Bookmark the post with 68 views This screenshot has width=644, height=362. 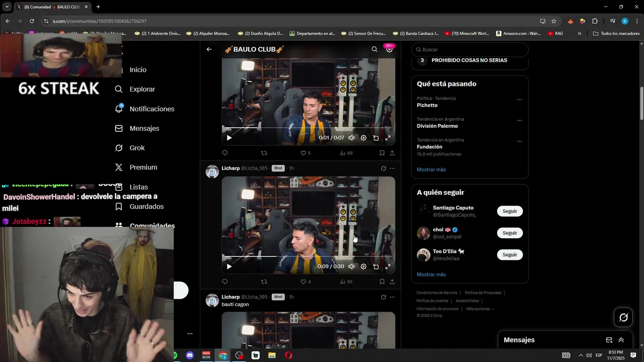(x=382, y=153)
